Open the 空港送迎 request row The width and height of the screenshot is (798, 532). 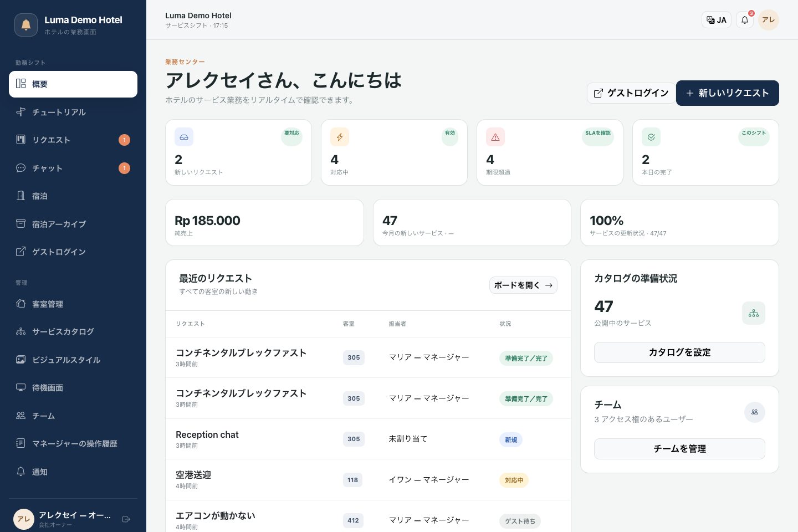368,480
